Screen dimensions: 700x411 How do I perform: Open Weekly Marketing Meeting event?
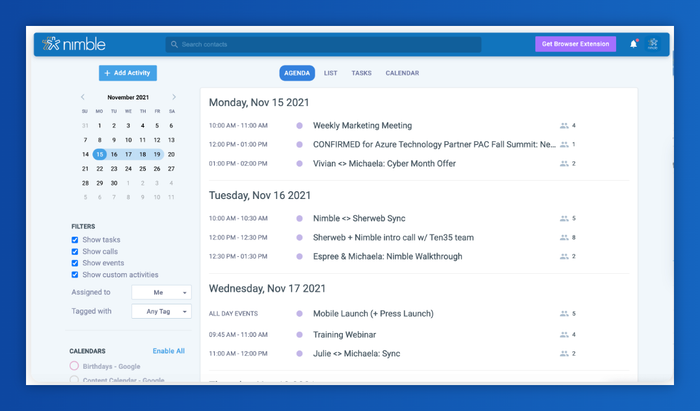(x=362, y=126)
